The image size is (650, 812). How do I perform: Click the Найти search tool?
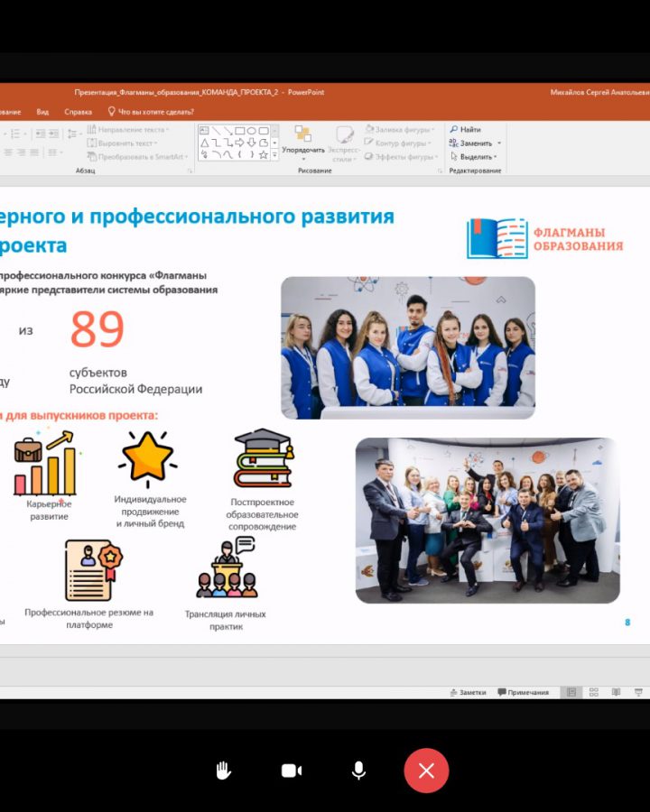[466, 130]
